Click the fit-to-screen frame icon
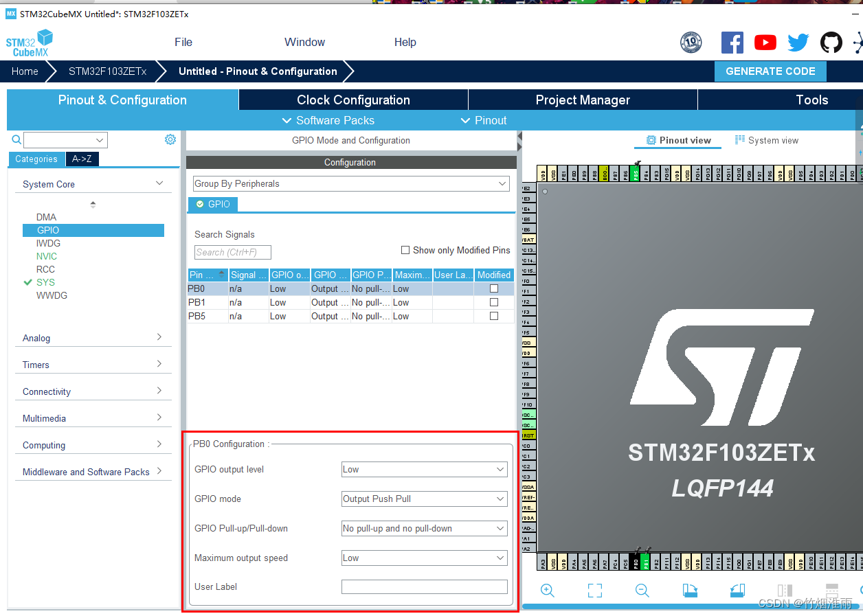Viewport: 863px width, 616px height. pyautogui.click(x=595, y=590)
